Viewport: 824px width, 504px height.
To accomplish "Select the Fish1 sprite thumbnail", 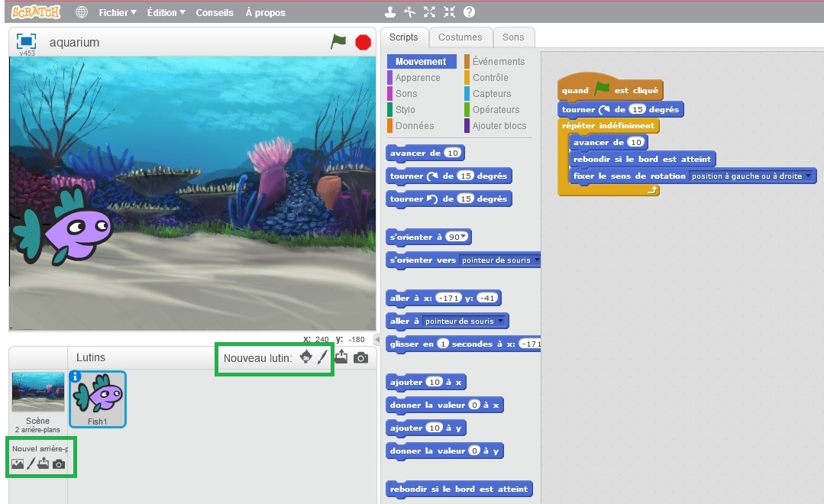I will coord(98,397).
